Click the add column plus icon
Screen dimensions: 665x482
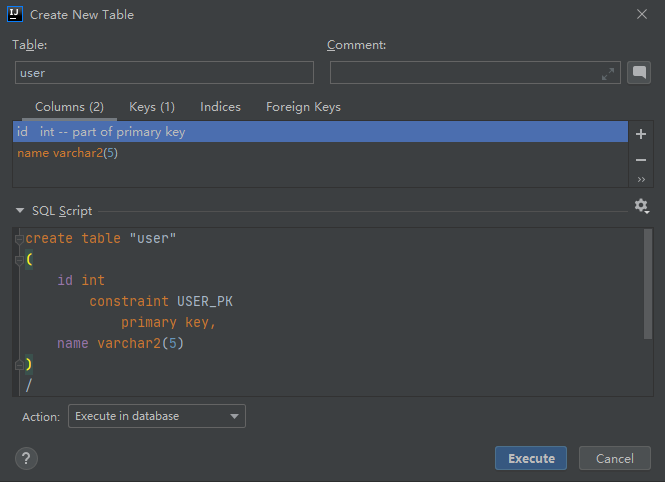[x=641, y=134]
